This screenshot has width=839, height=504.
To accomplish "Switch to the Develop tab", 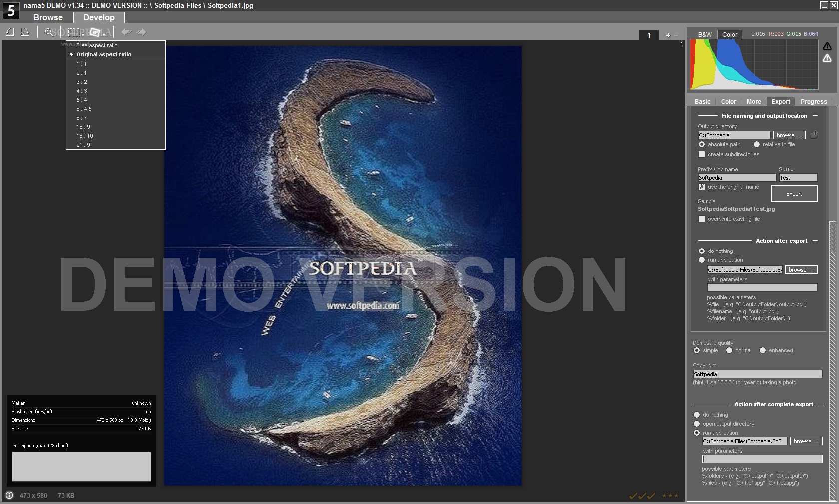I will tap(99, 17).
